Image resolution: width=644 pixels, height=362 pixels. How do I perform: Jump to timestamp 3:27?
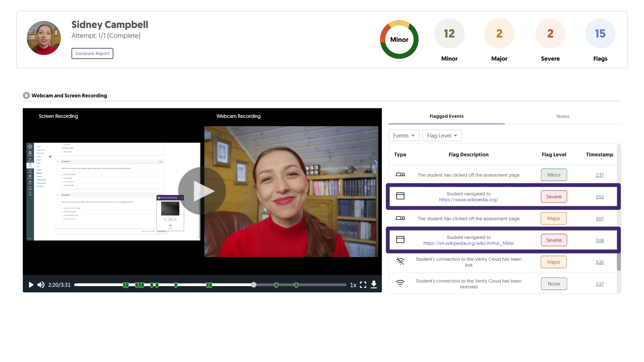point(599,284)
